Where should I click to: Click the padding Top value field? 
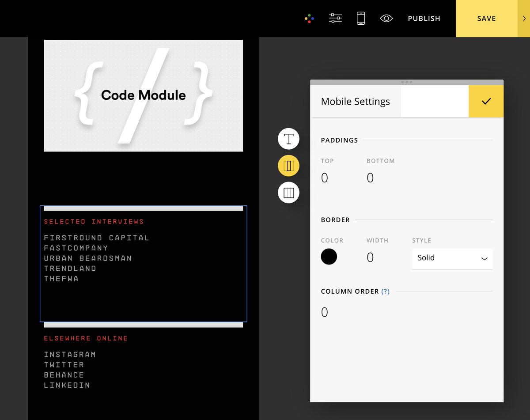click(325, 178)
